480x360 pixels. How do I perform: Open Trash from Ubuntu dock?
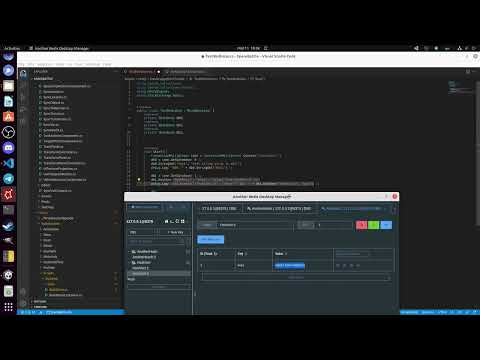point(8,291)
